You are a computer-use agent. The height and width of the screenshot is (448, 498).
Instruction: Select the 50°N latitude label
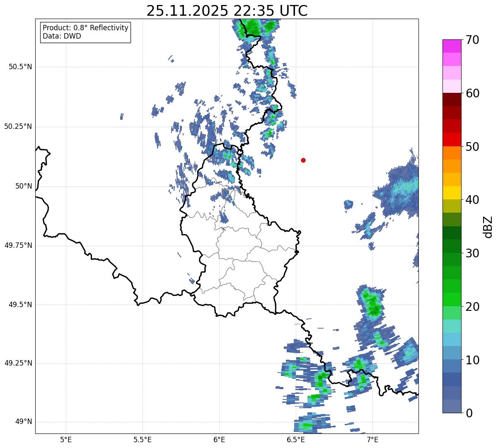(24, 186)
